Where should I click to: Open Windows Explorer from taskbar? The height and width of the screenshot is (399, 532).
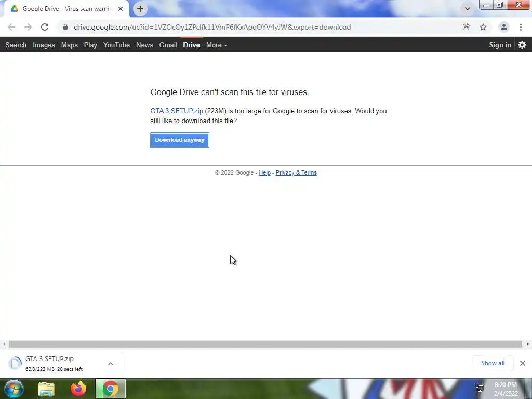(x=46, y=389)
